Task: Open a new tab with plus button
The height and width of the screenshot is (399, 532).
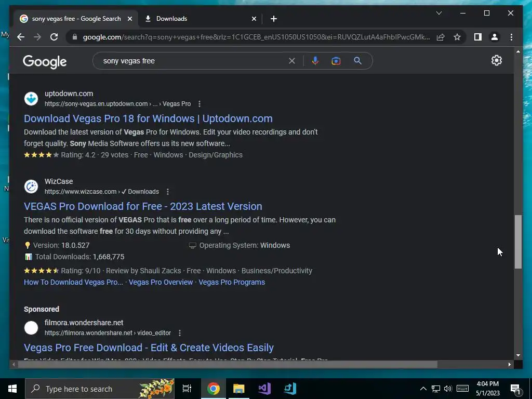Action: pyautogui.click(x=274, y=19)
